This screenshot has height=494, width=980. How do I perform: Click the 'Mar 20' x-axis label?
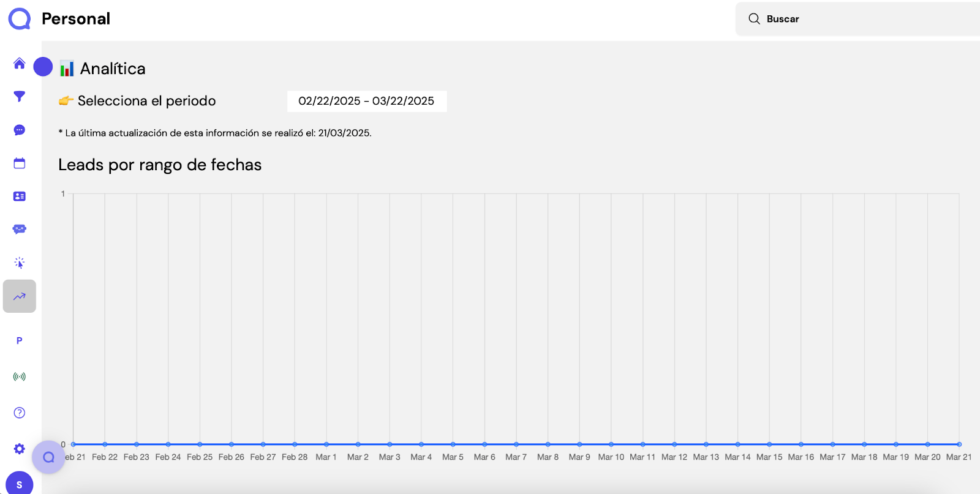coord(927,457)
